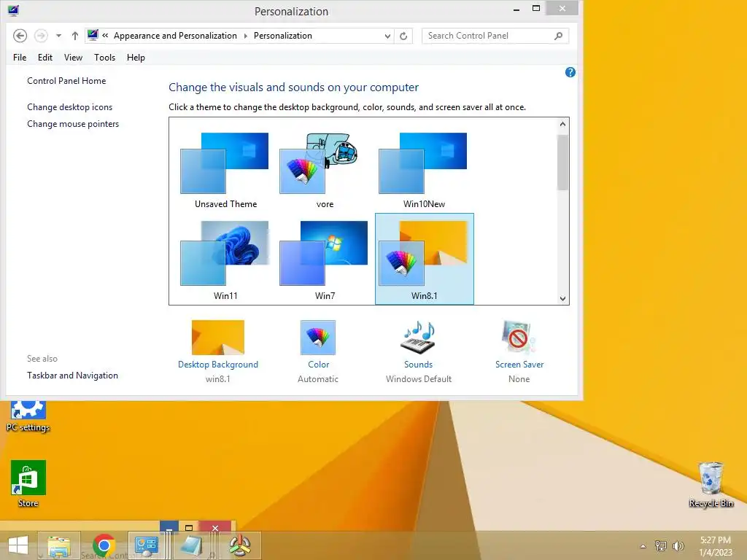
Task: Open File Explorer from the taskbar
Action: 59,545
